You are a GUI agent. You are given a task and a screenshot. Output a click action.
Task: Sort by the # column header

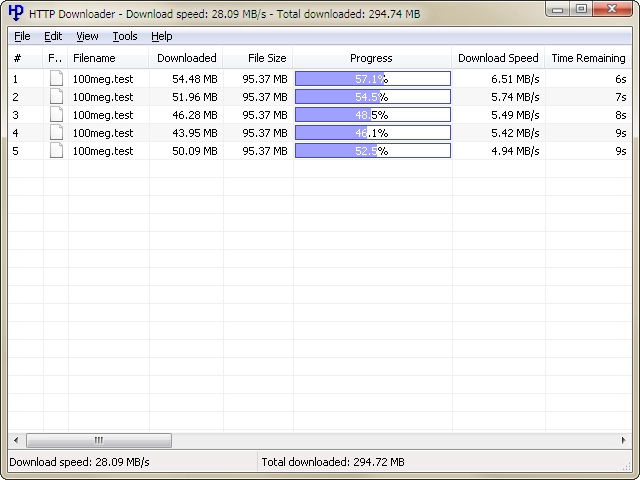[x=25, y=58]
